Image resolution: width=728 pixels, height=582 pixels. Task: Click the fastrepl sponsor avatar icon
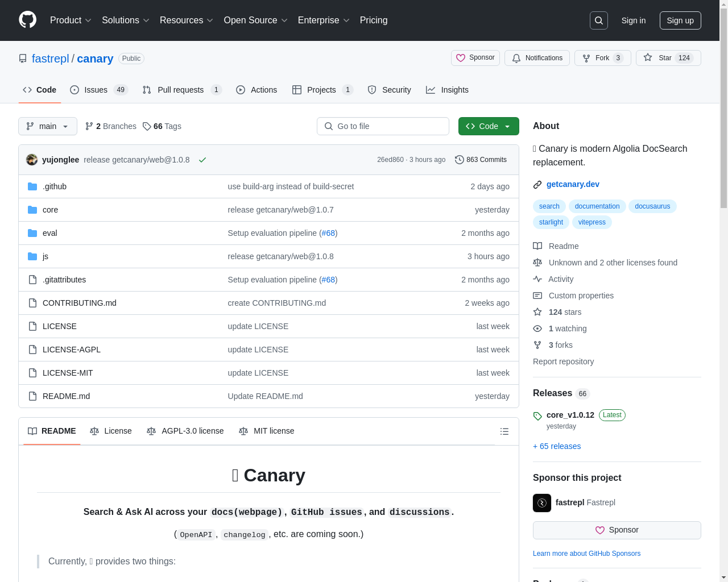542,503
